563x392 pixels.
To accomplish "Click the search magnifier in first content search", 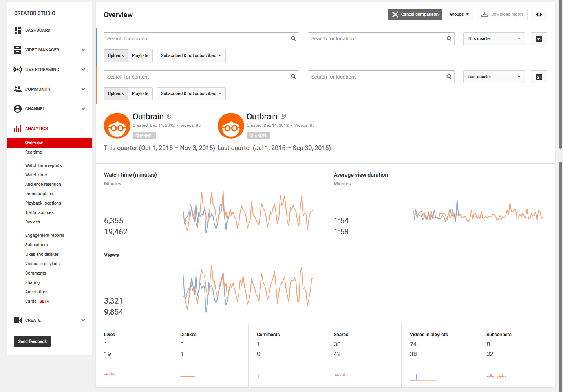I will (x=293, y=38).
